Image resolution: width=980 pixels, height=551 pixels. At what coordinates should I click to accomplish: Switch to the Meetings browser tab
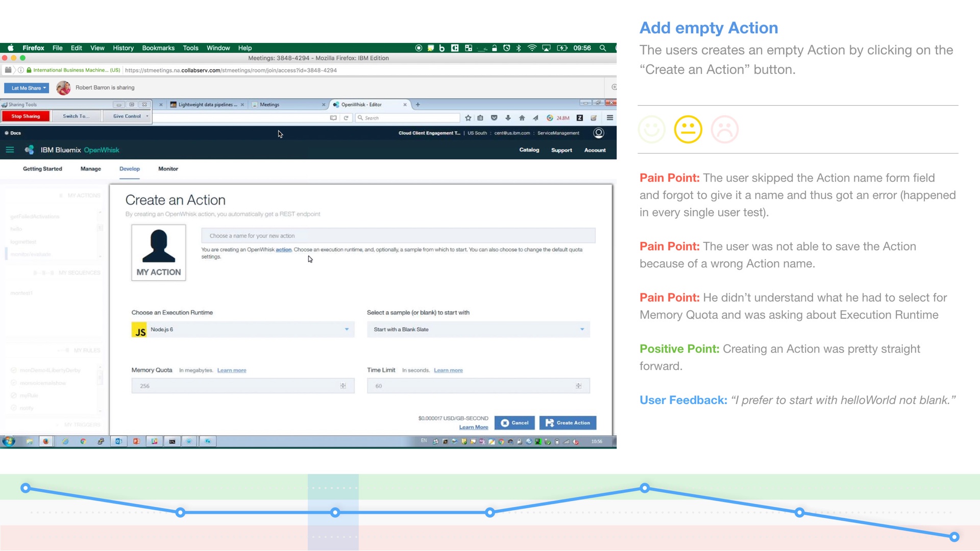point(289,105)
